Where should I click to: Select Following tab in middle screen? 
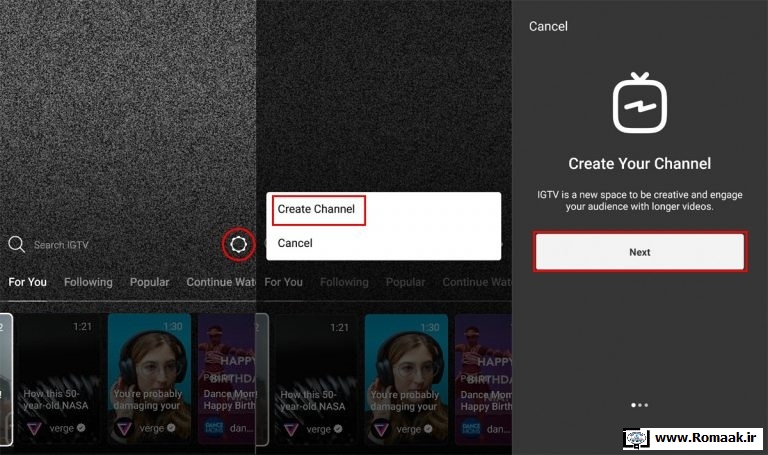click(x=344, y=282)
